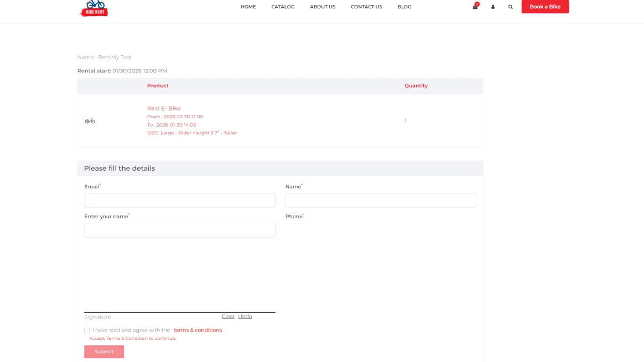Clear the signature field
This screenshot has height=362, width=644.
[x=228, y=316]
